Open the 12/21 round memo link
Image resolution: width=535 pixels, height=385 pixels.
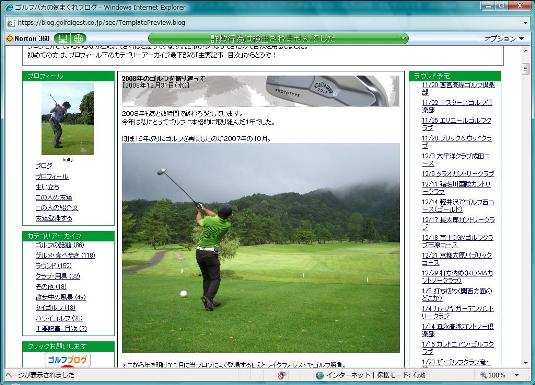coord(457,259)
